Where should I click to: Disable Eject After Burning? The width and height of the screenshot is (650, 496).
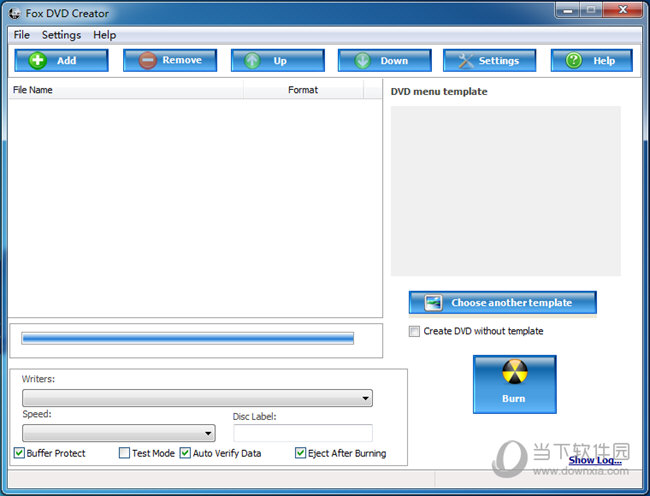[x=300, y=453]
